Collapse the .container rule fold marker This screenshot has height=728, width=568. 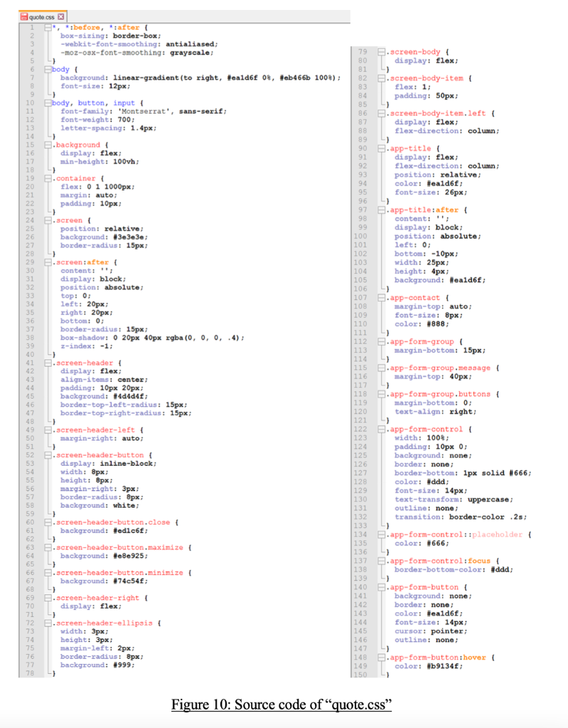(48, 178)
